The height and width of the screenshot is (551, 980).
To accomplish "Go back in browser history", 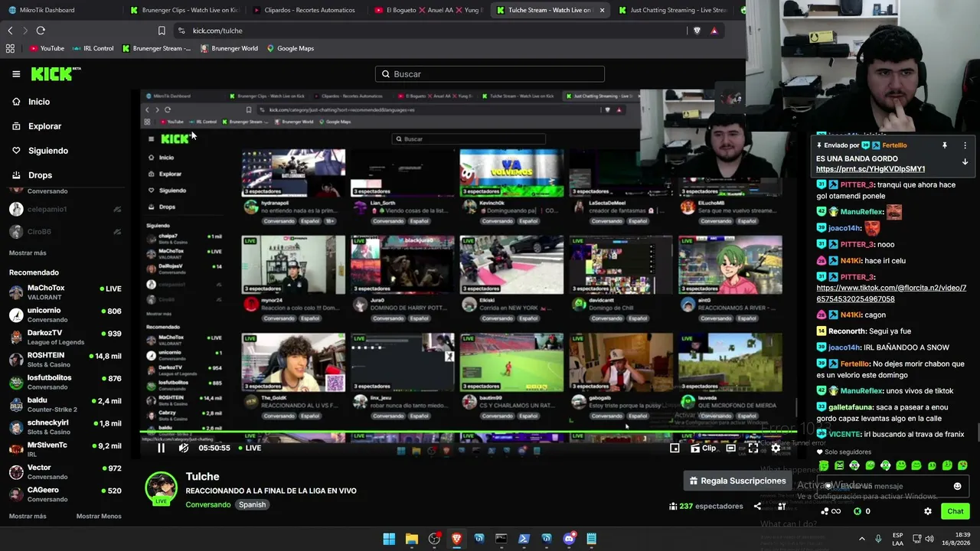I will point(10,31).
